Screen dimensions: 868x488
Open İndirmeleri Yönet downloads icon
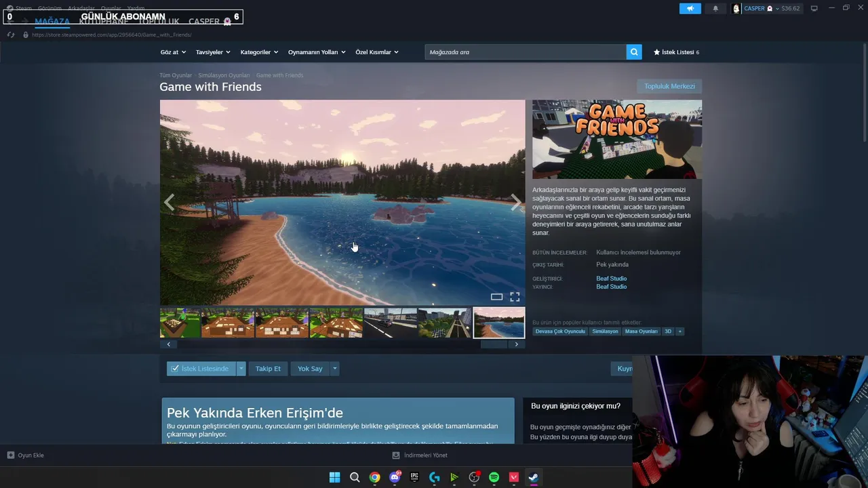point(396,455)
